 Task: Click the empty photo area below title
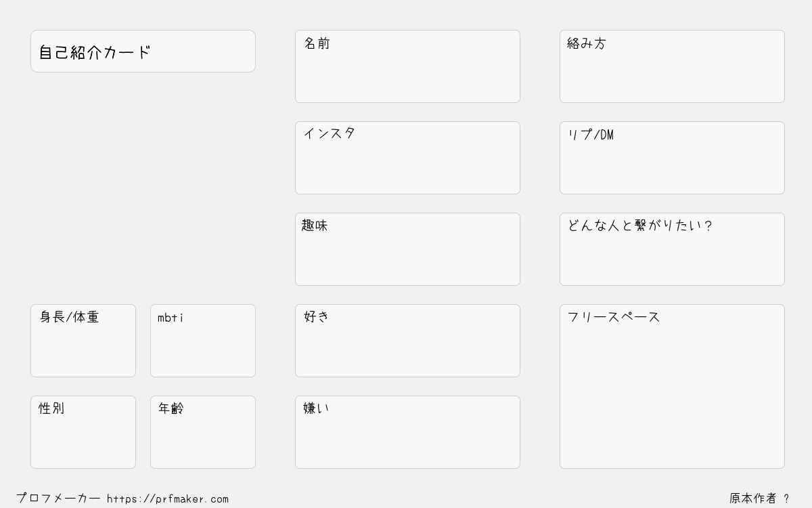tap(143, 188)
